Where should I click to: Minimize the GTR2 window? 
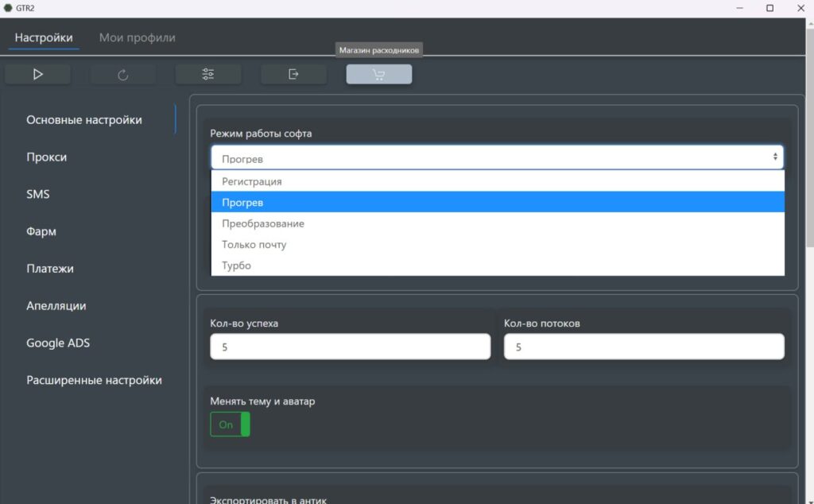[739, 8]
